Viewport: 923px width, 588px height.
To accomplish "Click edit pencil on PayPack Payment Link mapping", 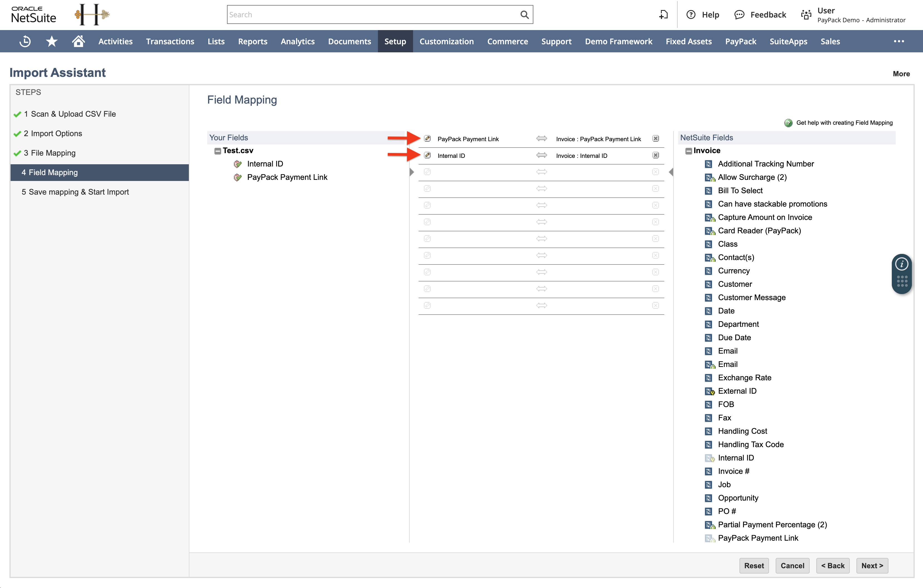I will [x=428, y=139].
